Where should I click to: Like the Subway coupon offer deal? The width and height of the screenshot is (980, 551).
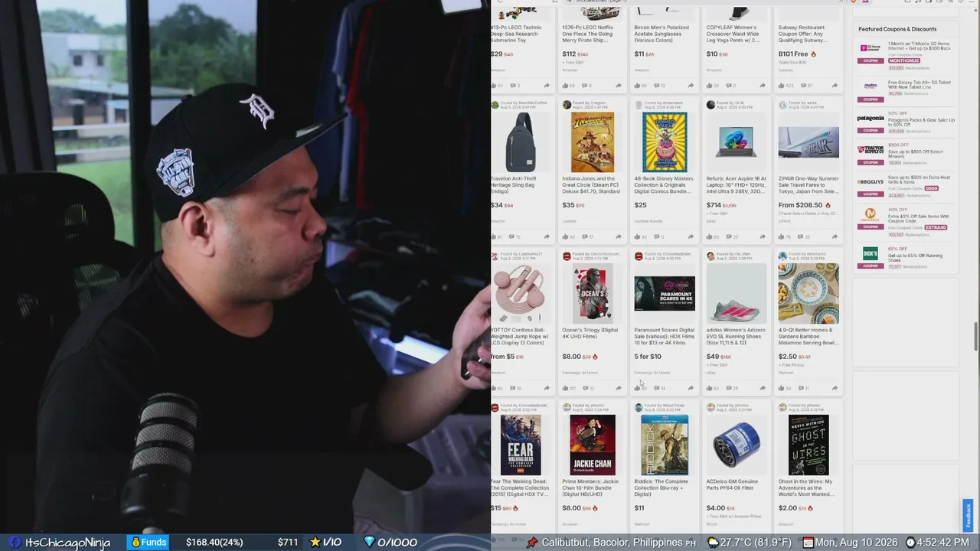[782, 85]
